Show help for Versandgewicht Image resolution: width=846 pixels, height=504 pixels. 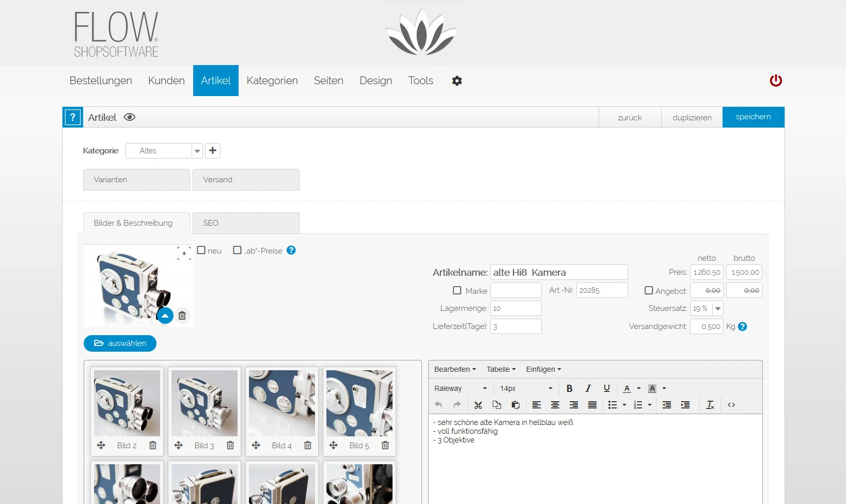[x=743, y=326]
